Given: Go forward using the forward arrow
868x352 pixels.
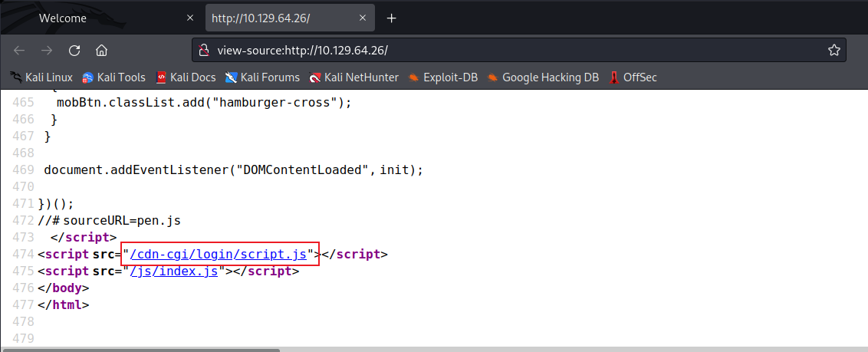Looking at the screenshot, I should (47, 51).
